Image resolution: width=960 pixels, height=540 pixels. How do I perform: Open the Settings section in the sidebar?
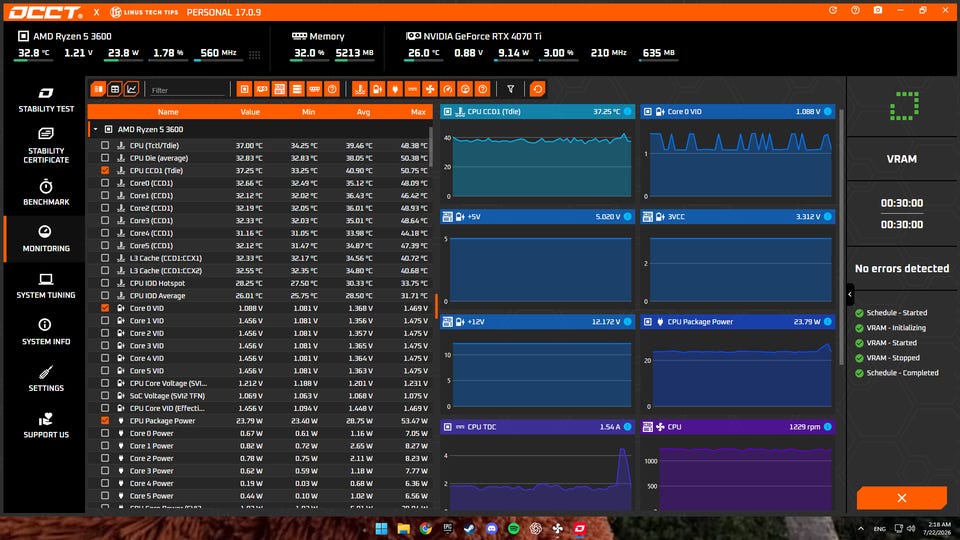(x=46, y=379)
